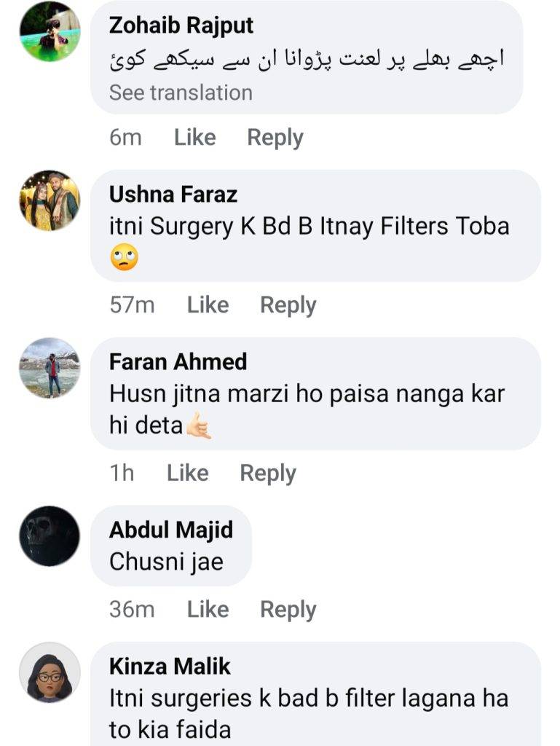Reply to Zohaib Rajput's comment
The width and height of the screenshot is (560, 746).
coord(275,138)
